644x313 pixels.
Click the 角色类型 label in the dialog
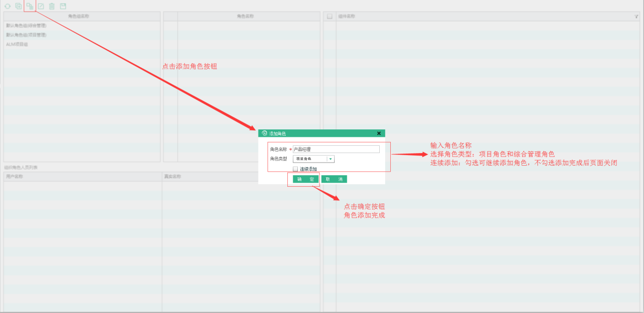[x=278, y=159]
